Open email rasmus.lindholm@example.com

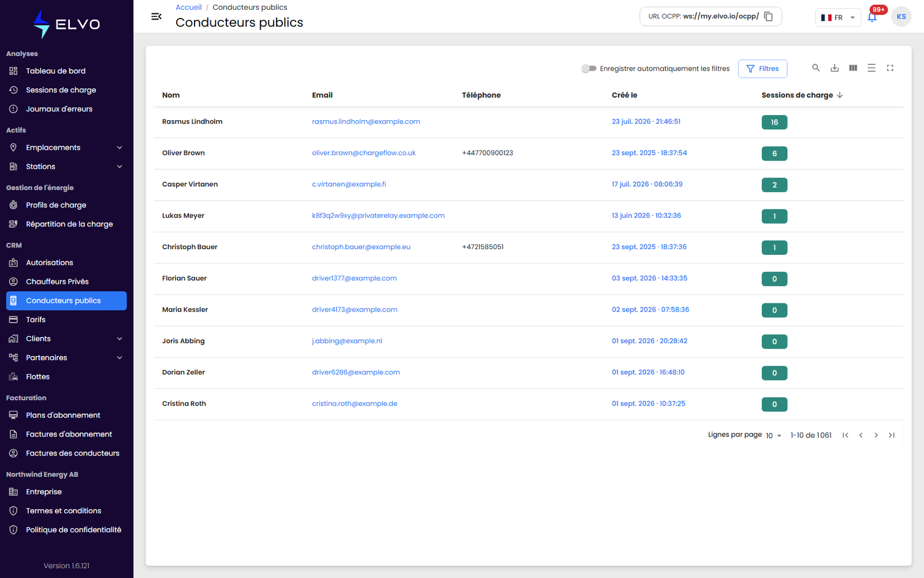pyautogui.click(x=366, y=122)
